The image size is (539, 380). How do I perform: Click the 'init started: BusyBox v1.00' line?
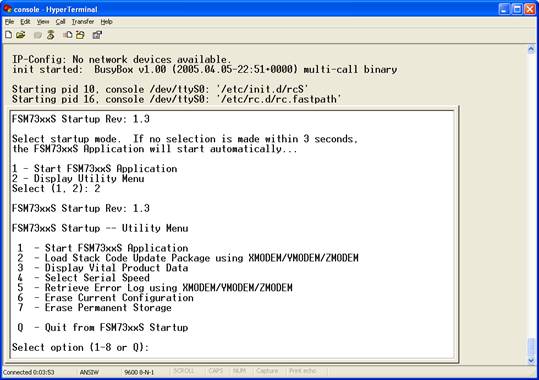205,69
